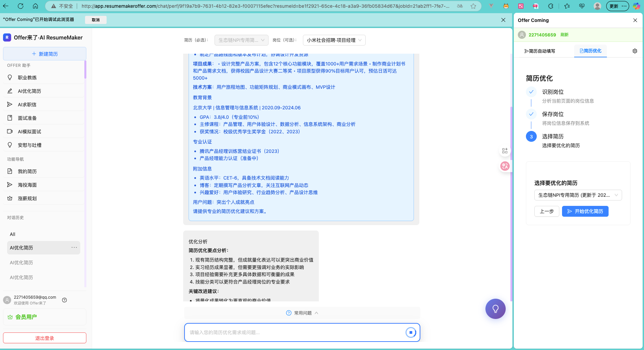Cancel browser debugging with 取消

(96, 20)
